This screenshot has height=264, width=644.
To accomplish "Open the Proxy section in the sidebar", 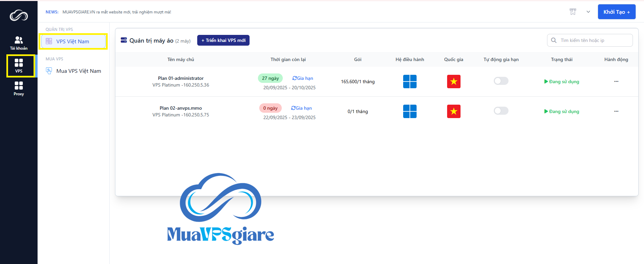I will point(19,89).
